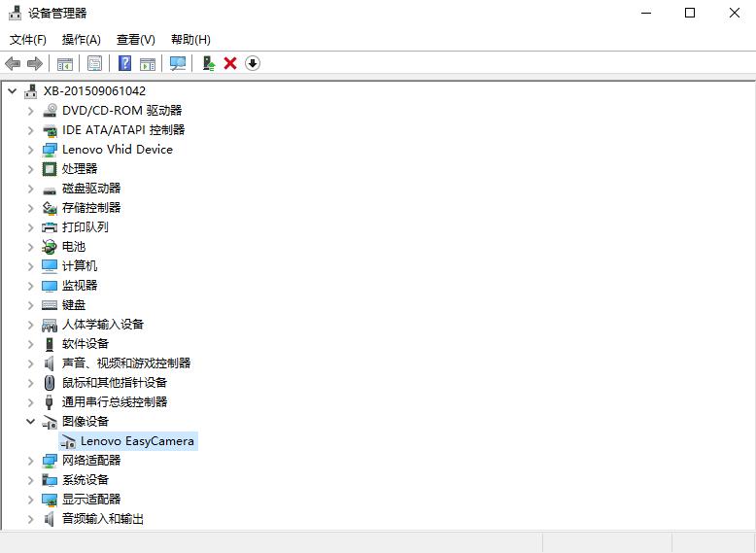The height and width of the screenshot is (553, 756).
Task: Maximize the 设备管理器 window
Action: click(x=690, y=13)
